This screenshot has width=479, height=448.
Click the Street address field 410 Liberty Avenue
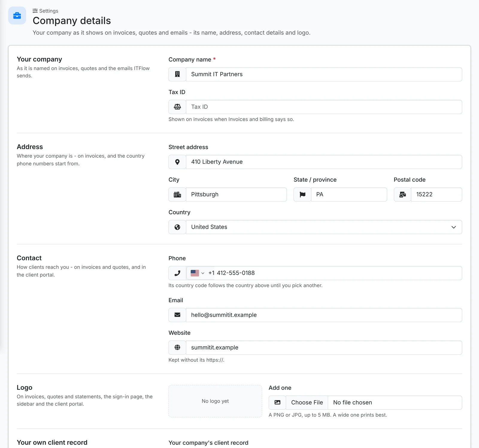point(324,162)
